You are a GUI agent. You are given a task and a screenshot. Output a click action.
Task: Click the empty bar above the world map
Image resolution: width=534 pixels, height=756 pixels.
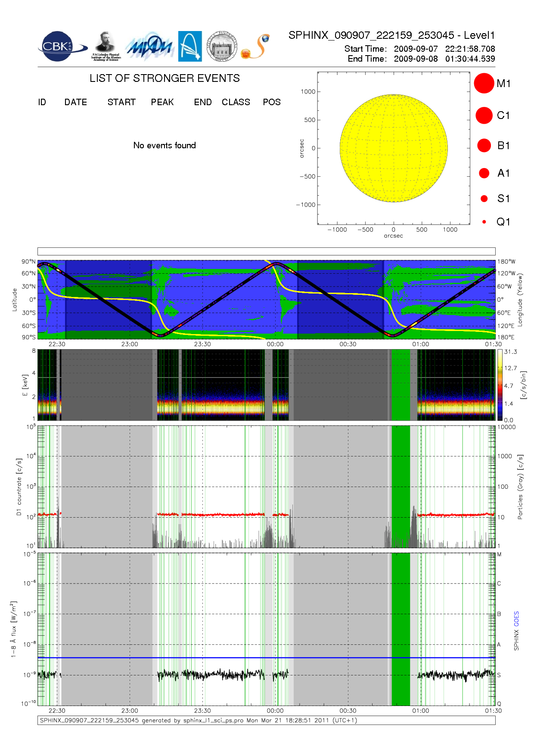coord(266,251)
